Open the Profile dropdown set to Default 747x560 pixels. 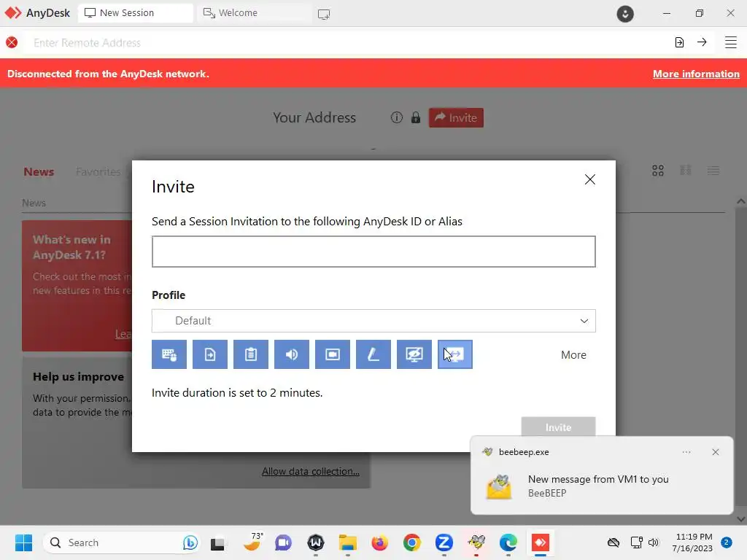click(373, 321)
